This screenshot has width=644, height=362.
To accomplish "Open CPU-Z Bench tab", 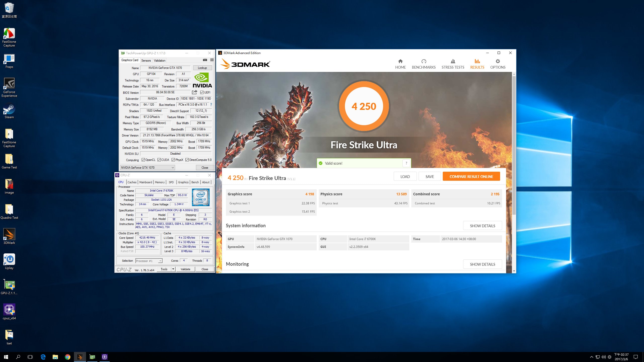I will (195, 182).
